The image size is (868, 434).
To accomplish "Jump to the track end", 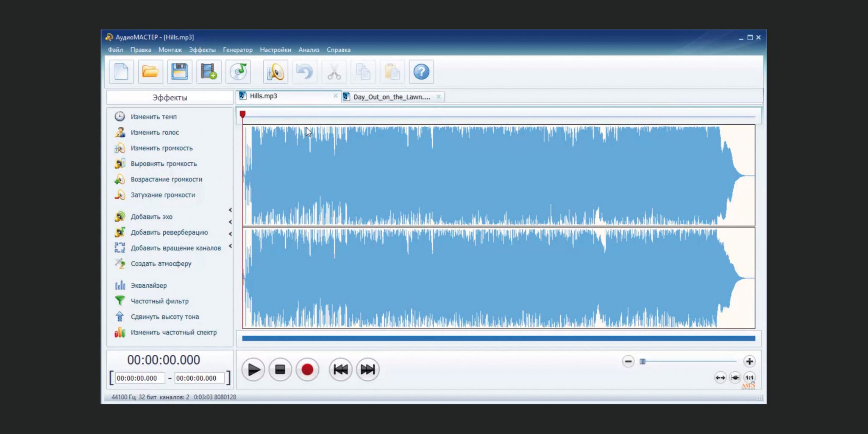I will pos(367,370).
